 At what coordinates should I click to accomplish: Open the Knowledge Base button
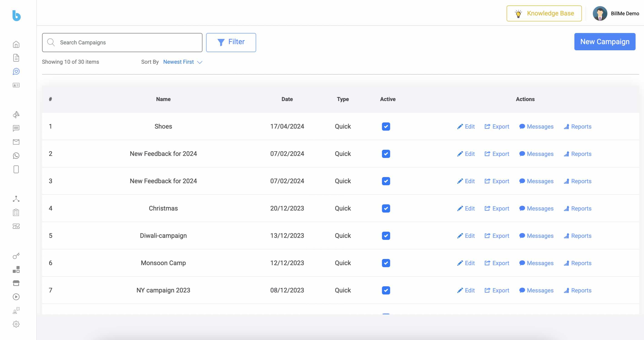(544, 13)
